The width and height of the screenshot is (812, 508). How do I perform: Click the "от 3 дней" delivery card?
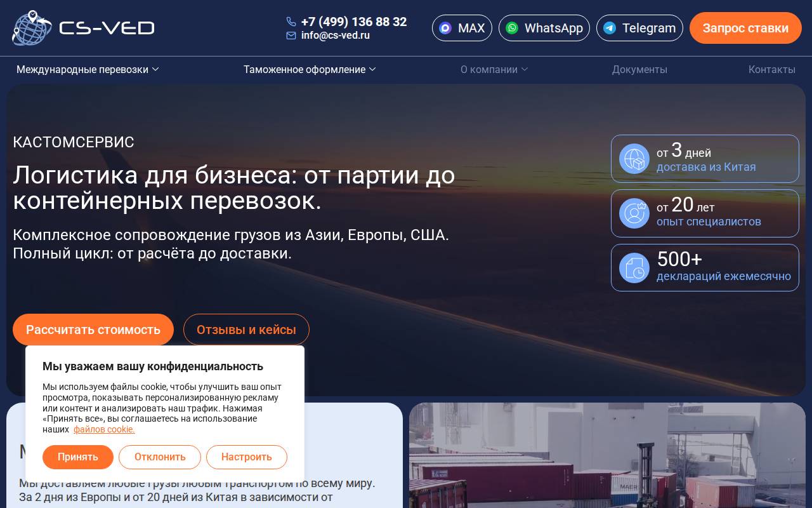click(x=705, y=159)
